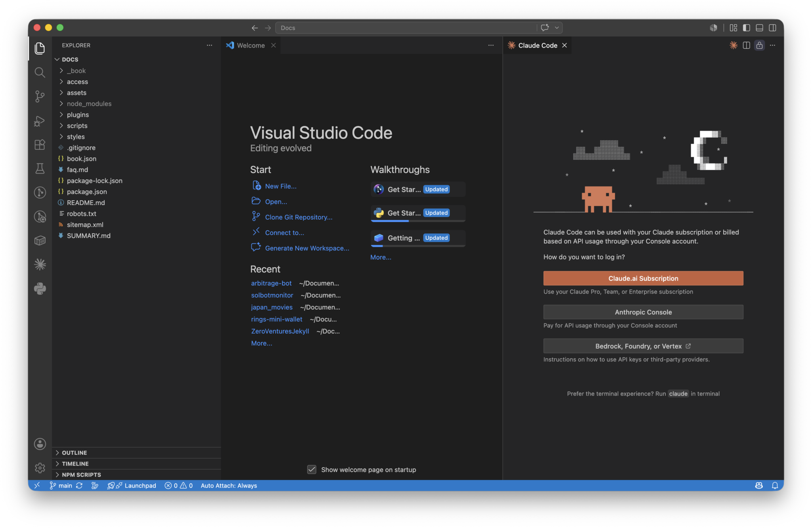Open the Manage gear icon

click(x=40, y=468)
